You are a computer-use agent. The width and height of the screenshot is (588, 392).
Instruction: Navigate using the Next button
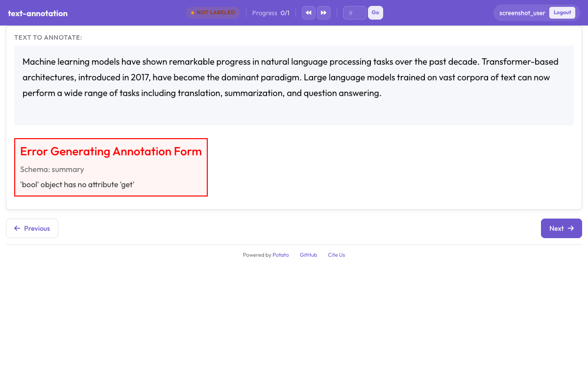coord(561,228)
